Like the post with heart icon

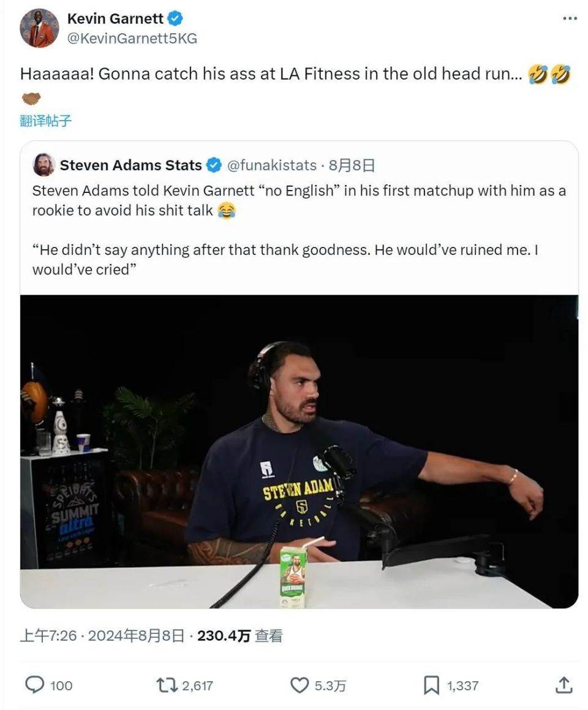(299, 685)
